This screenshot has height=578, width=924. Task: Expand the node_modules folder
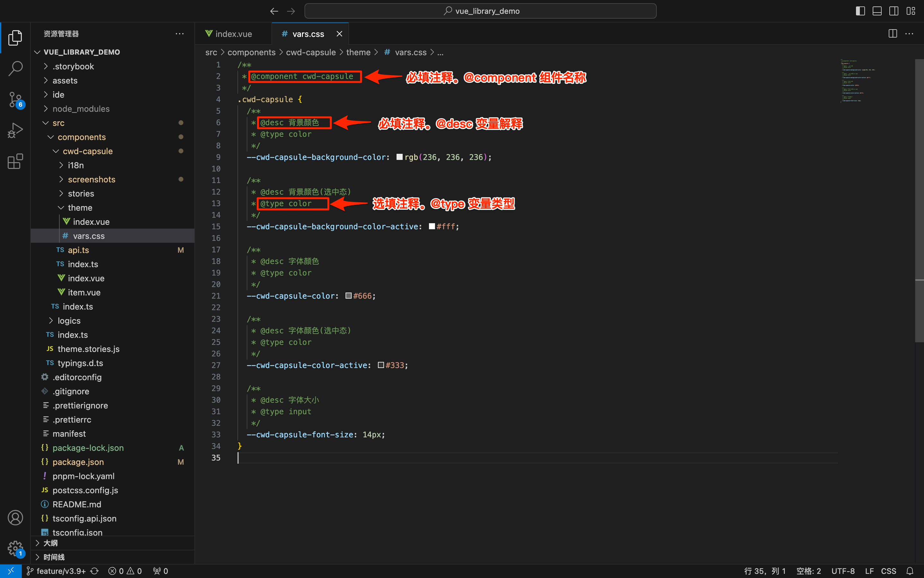[x=113, y=109]
